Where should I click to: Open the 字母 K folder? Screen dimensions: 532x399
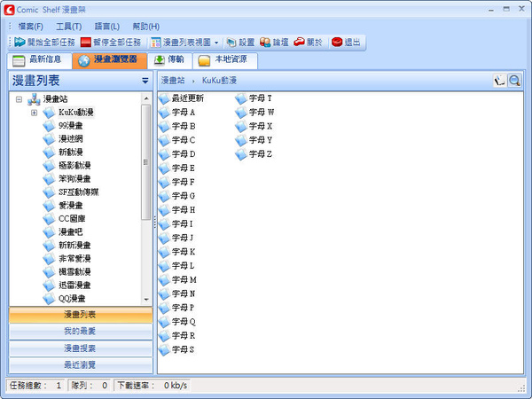(x=177, y=252)
